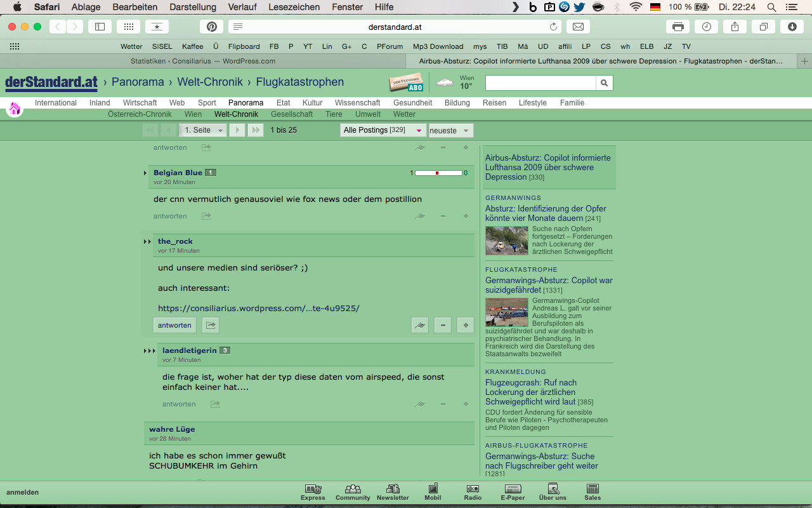This screenshot has width=812, height=508.
Task: Expand the 'neueste' sort order dropdown
Action: [x=450, y=131]
